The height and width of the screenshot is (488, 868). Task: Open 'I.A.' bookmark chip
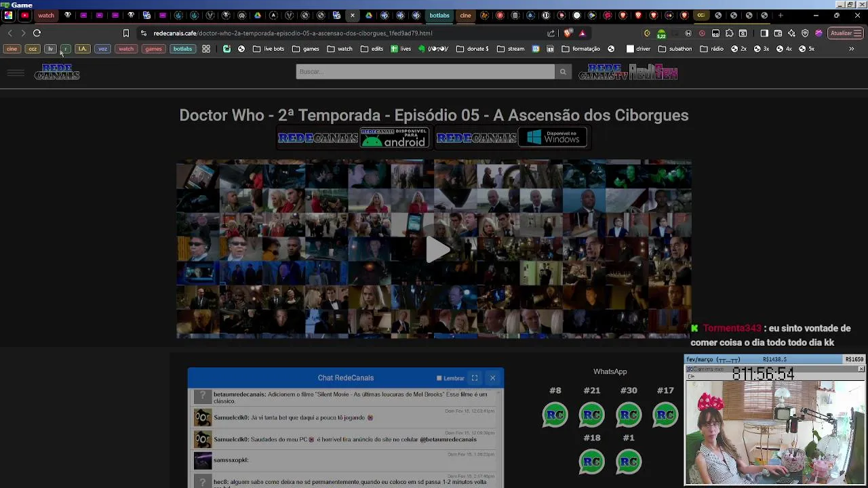[x=82, y=49]
